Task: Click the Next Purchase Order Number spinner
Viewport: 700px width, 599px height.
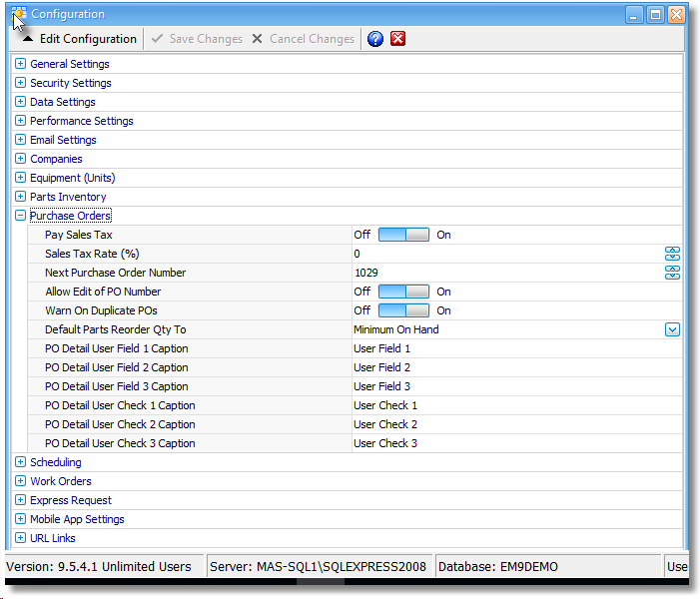Action: point(672,273)
